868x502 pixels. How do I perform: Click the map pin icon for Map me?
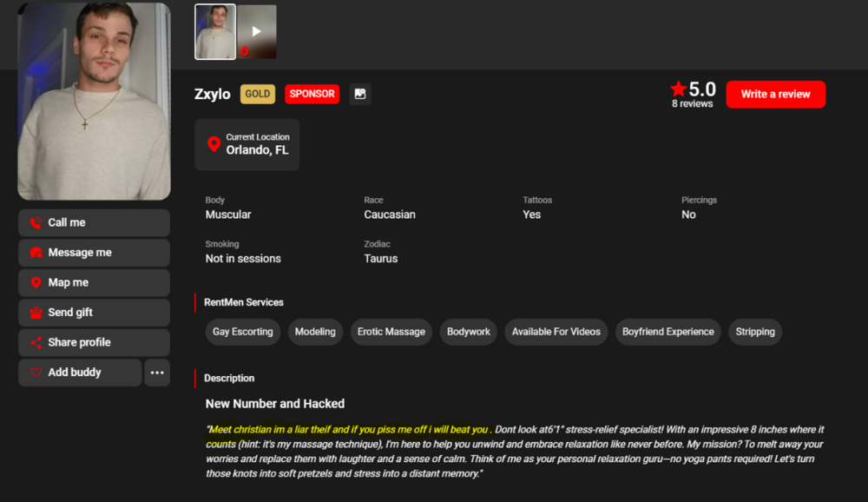36,283
